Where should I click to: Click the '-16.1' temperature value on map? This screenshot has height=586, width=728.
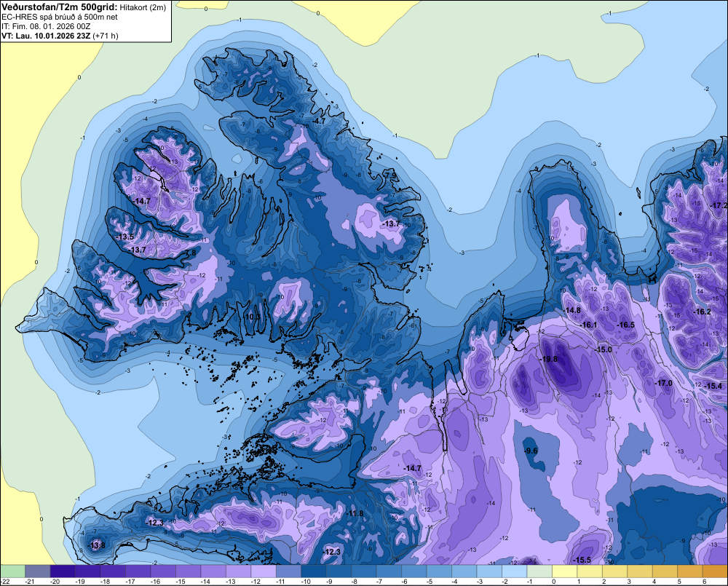[x=588, y=325]
